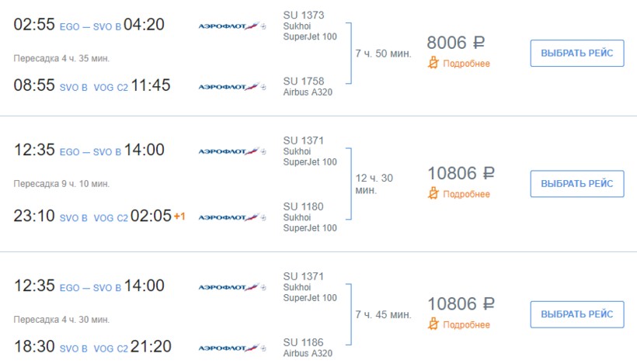Click the +1 day marker beside 02:05
This screenshot has width=637, height=364.
click(179, 217)
